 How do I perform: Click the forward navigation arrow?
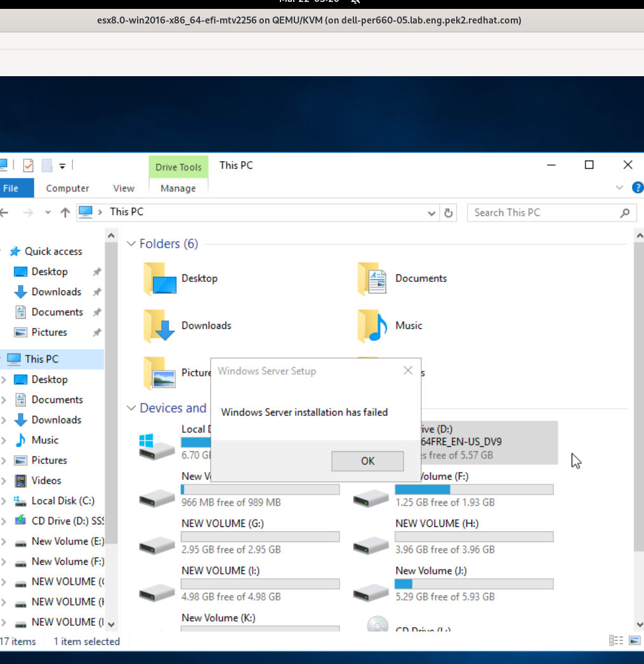click(x=28, y=213)
